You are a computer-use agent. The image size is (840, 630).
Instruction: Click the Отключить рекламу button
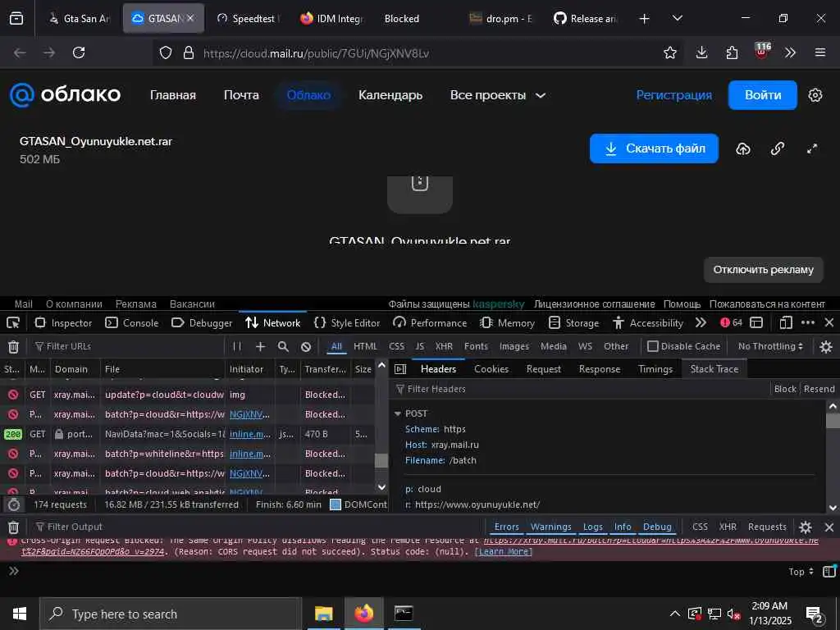(763, 269)
